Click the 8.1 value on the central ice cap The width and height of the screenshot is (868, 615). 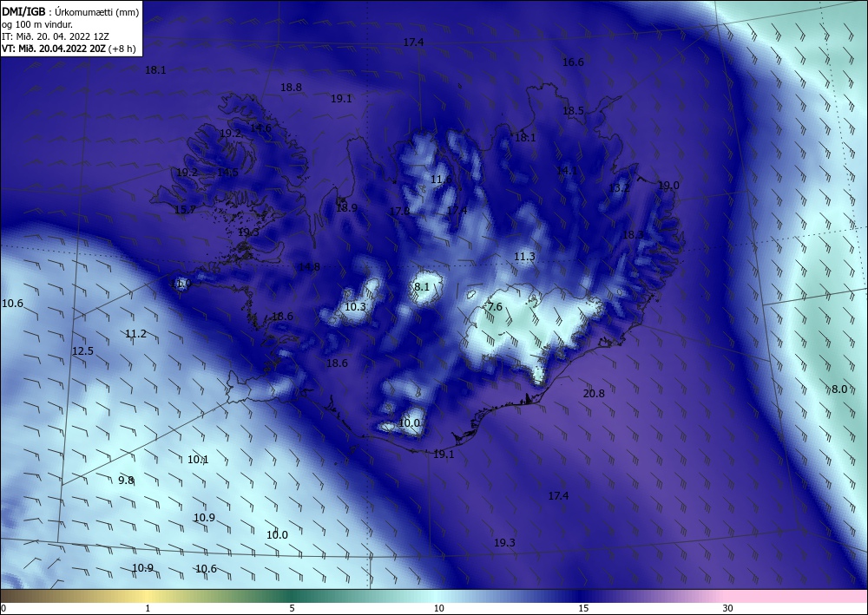(x=421, y=286)
